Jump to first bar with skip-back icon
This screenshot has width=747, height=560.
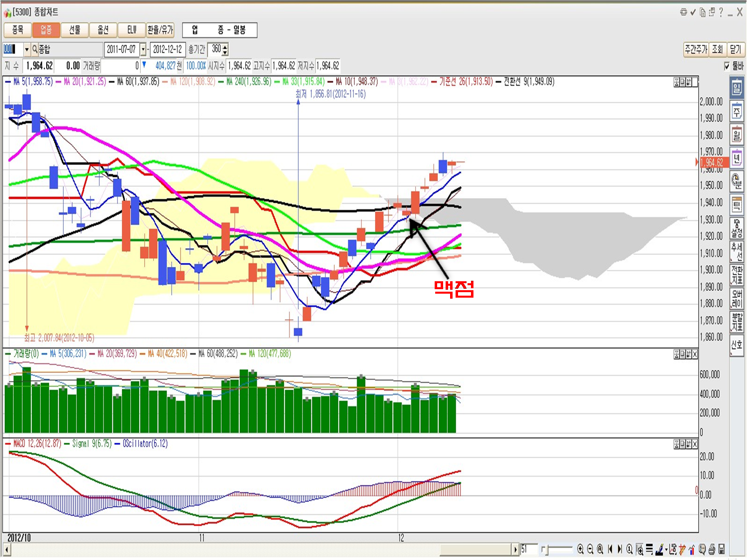(x=610, y=549)
